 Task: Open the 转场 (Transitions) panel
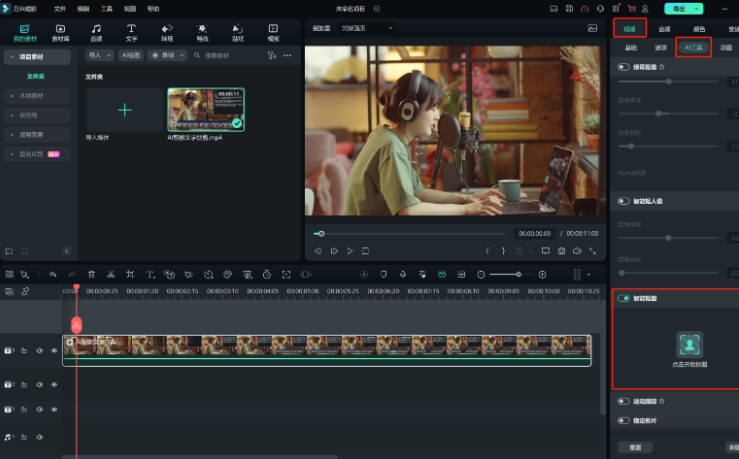[167, 32]
